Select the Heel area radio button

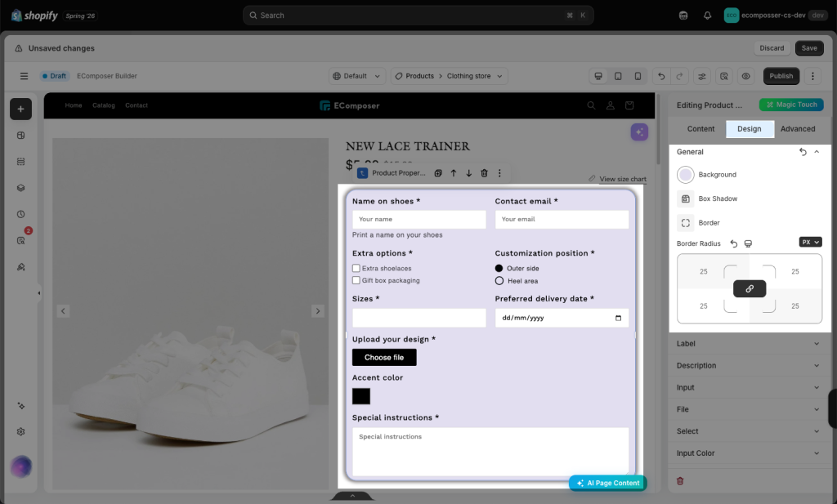[x=499, y=281]
